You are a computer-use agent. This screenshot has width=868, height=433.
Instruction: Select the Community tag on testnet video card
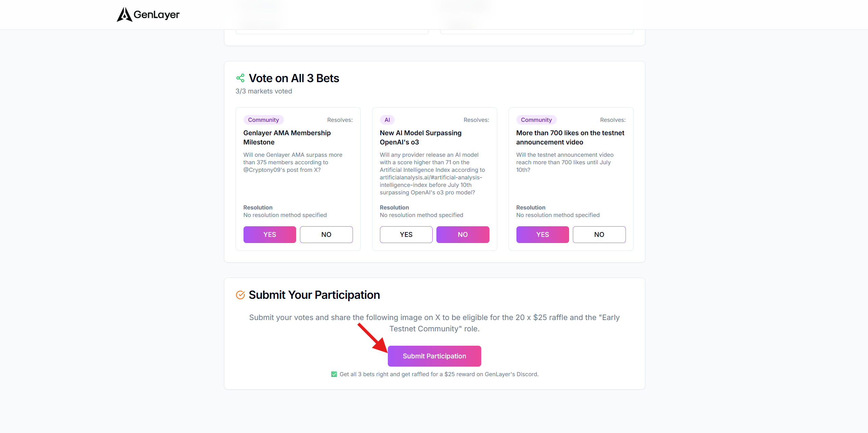[x=536, y=120]
